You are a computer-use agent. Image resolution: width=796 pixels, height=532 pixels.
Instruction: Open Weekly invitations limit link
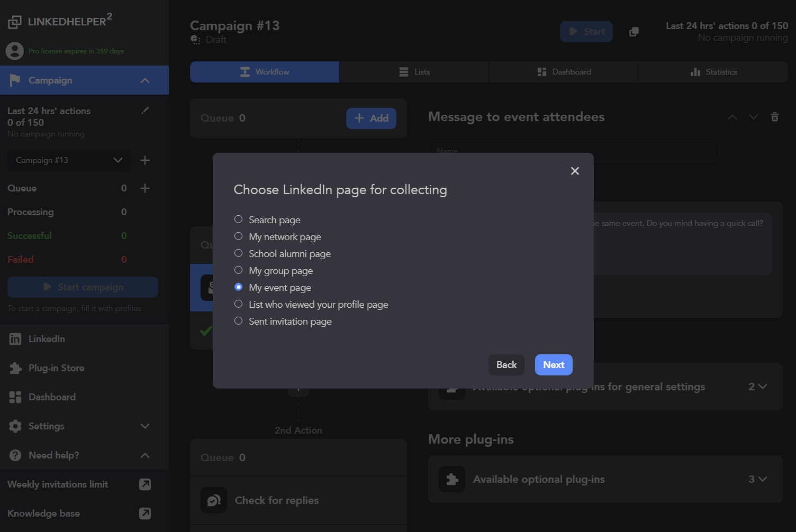58,484
